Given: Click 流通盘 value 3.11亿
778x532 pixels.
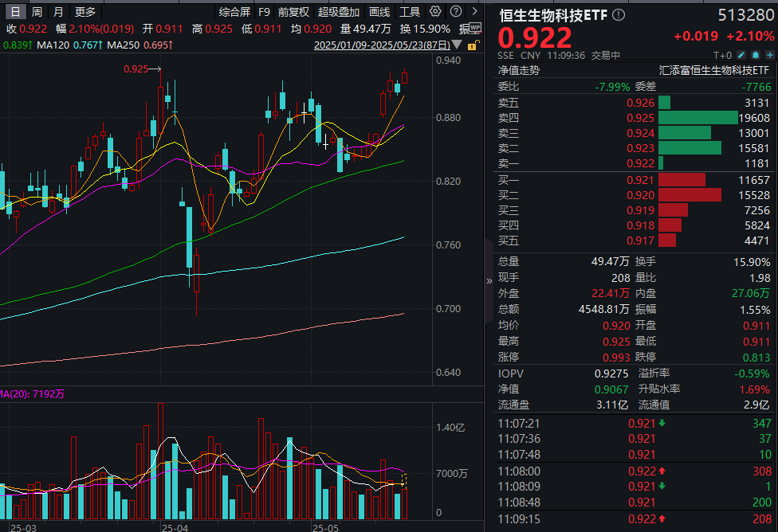Looking at the screenshot, I should [x=612, y=405].
